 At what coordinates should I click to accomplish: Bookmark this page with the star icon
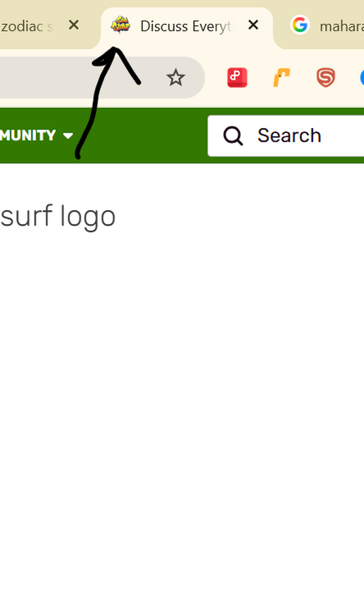point(175,77)
